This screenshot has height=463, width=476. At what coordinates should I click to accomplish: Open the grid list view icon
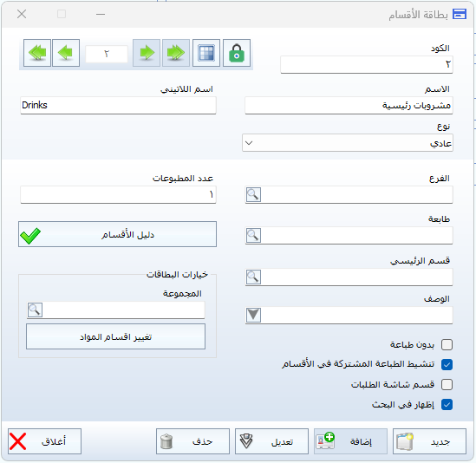tap(206, 53)
